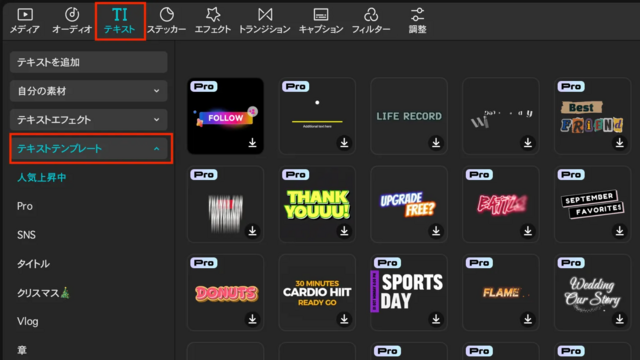The image size is (640, 360).
Task: Download the UPGRADE FREE? template
Action: coord(436,231)
